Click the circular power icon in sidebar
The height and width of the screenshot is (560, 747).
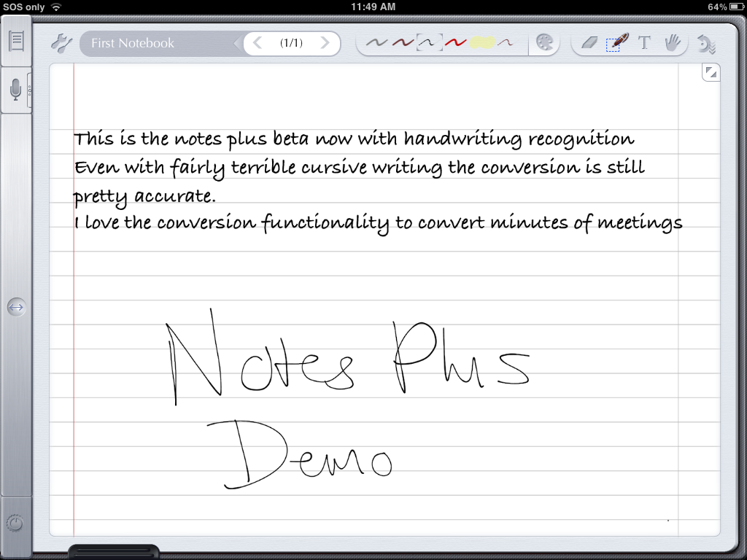coord(15,524)
